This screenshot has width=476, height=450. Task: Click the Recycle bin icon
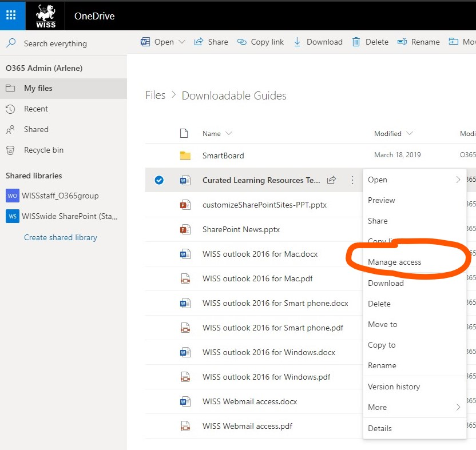(x=10, y=150)
